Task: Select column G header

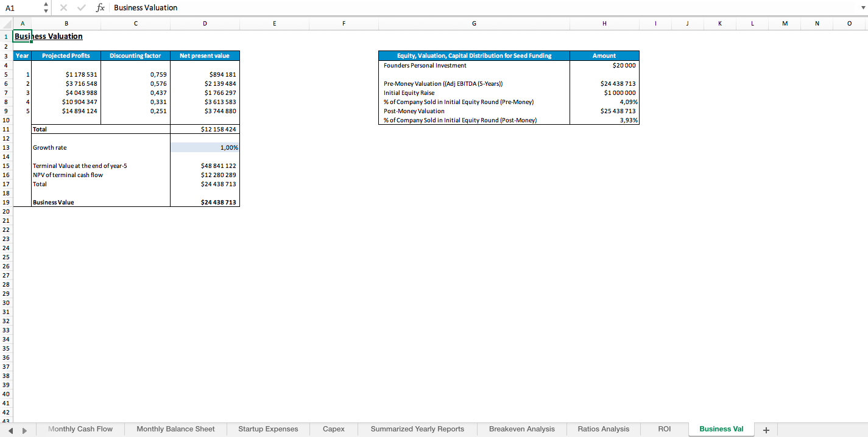Action: pos(474,23)
